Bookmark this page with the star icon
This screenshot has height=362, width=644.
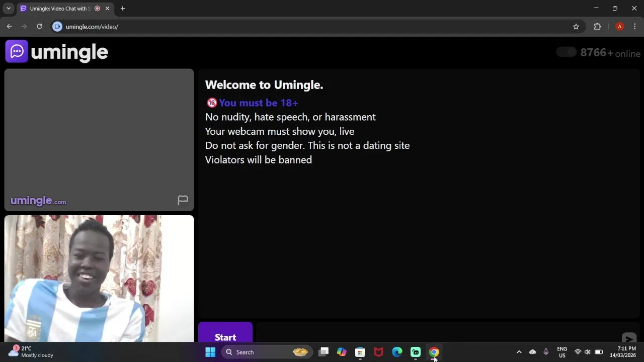tap(576, 27)
